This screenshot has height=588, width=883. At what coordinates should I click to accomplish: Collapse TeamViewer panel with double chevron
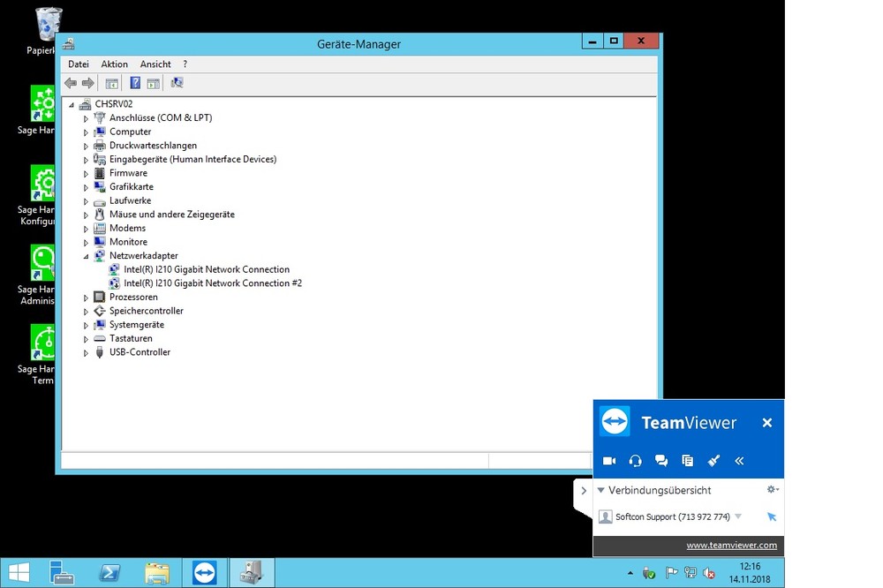(x=740, y=461)
